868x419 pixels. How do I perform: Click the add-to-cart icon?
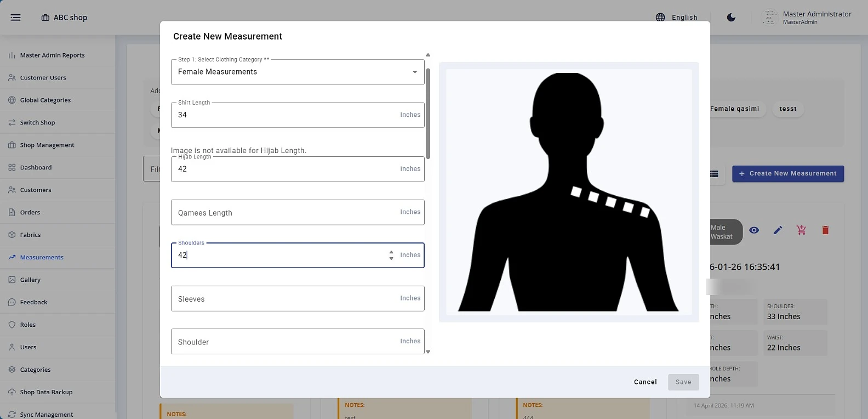(801, 230)
